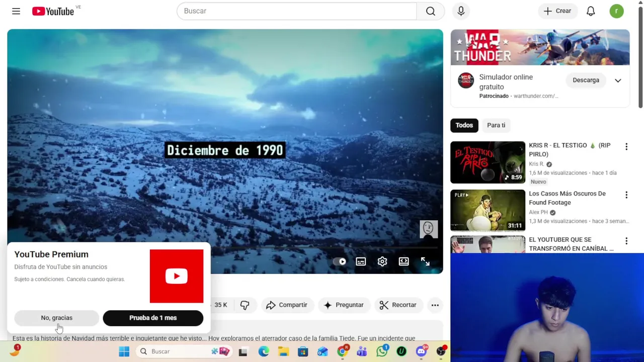Open Los Casos Más Oscuros thumbnail
Image resolution: width=644 pixels, height=362 pixels.
coord(488,211)
